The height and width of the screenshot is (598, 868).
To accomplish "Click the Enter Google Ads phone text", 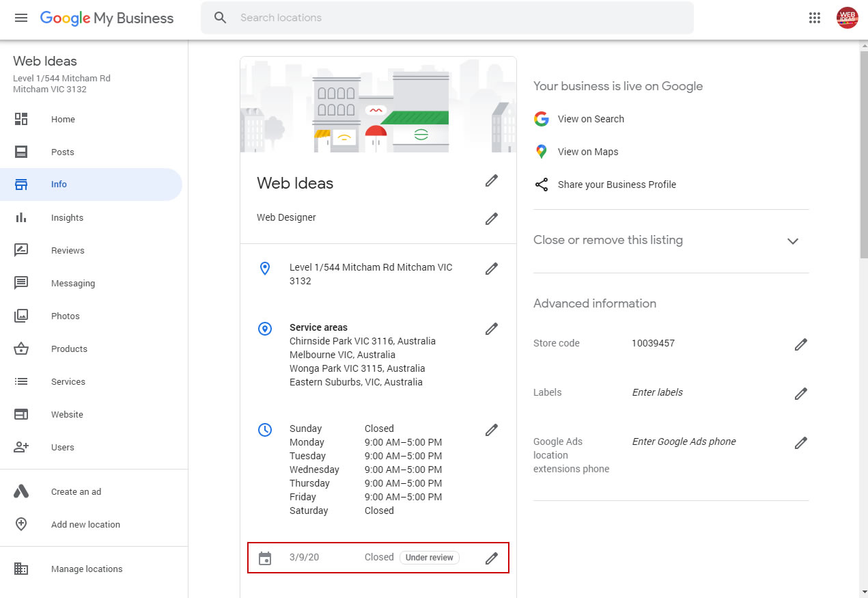I will 684,441.
